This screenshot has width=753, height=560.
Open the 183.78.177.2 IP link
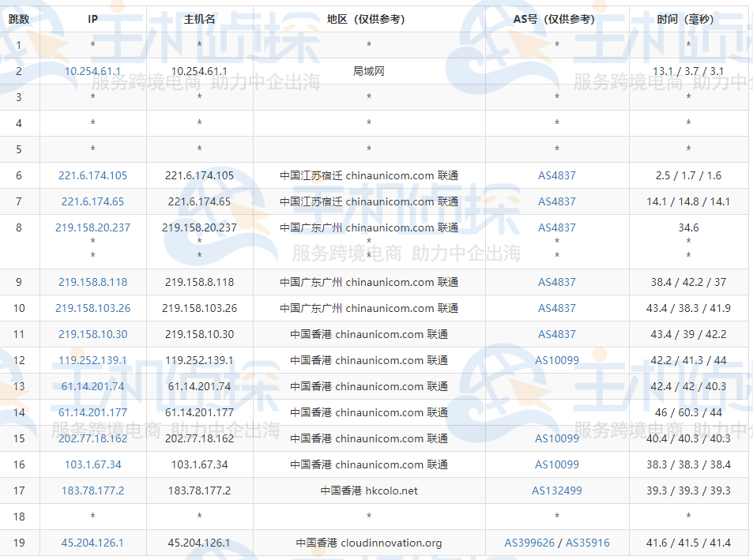point(92,490)
